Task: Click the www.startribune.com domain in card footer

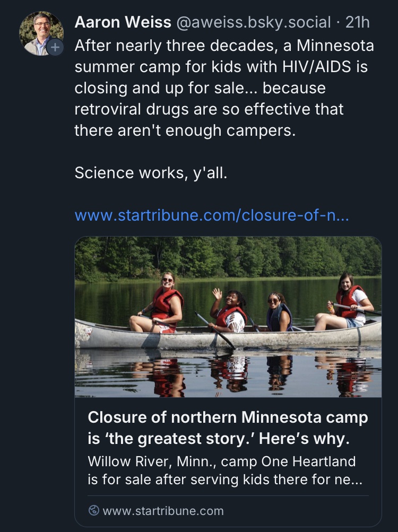Action: pos(163,511)
